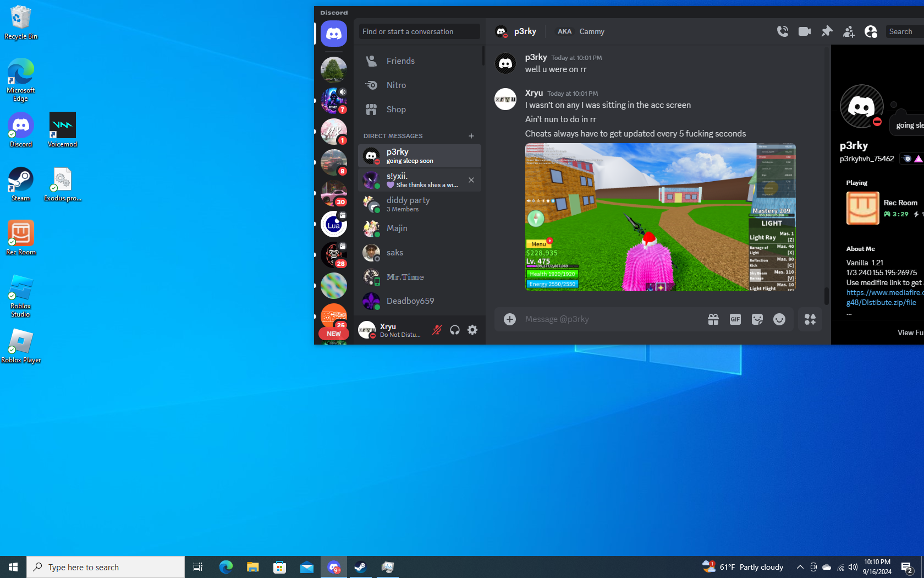Click the taskbar search box

(x=106, y=567)
